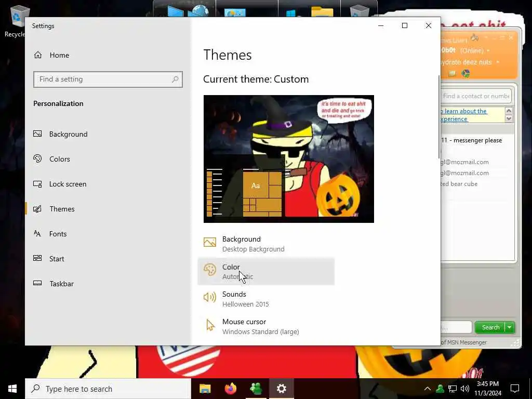Click Messenger colorful globe icon

point(466,73)
